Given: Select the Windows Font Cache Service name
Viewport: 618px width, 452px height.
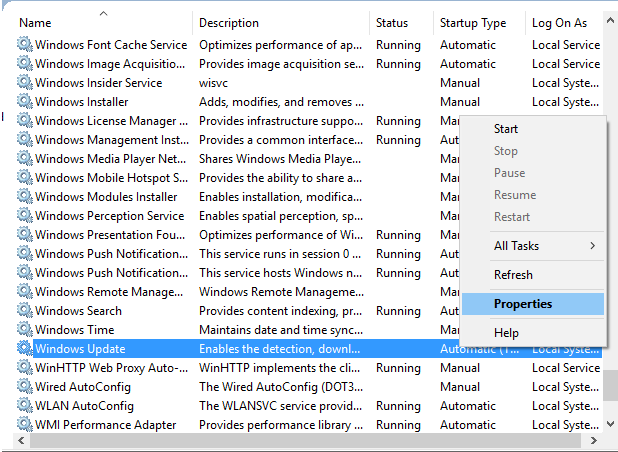Looking at the screenshot, I should (x=111, y=45).
